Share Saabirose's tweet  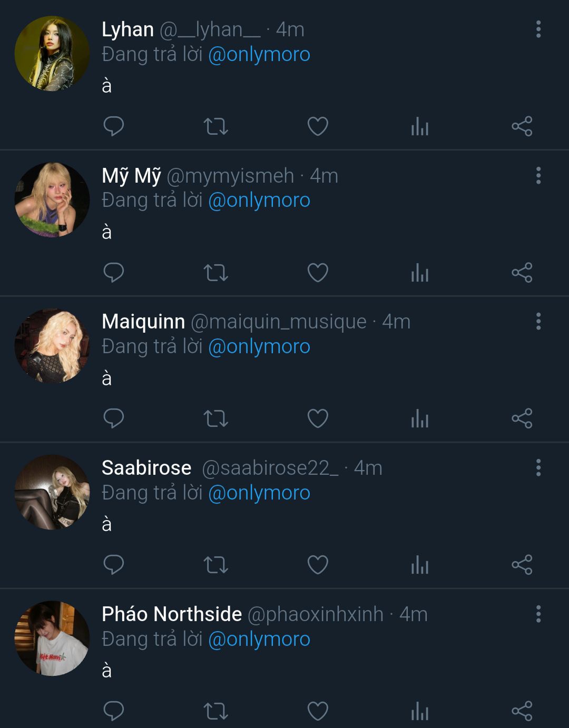coord(522,565)
